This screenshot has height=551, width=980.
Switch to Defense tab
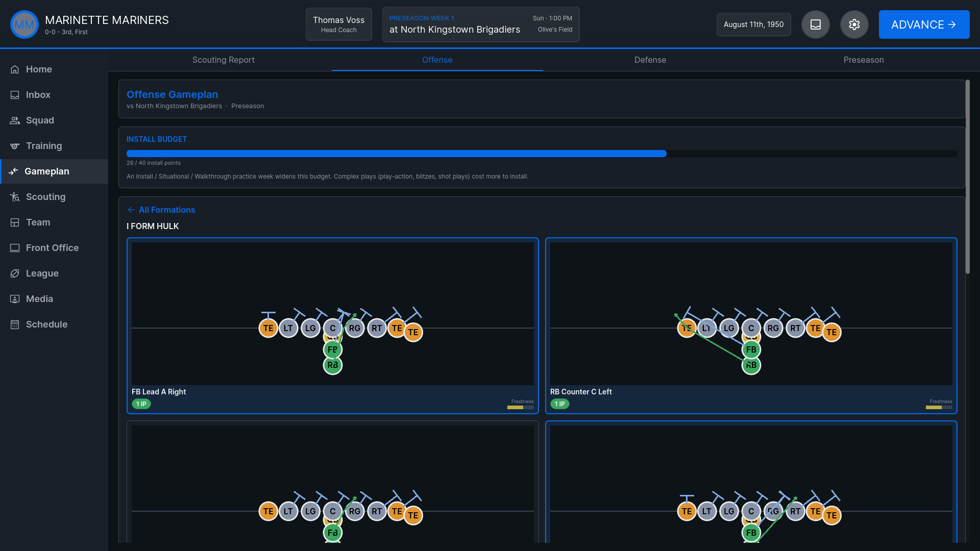click(x=650, y=60)
